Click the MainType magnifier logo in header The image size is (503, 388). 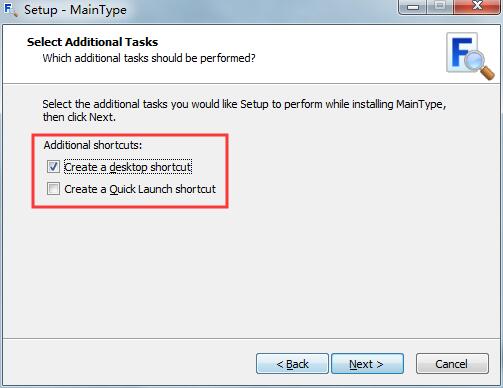pos(470,56)
